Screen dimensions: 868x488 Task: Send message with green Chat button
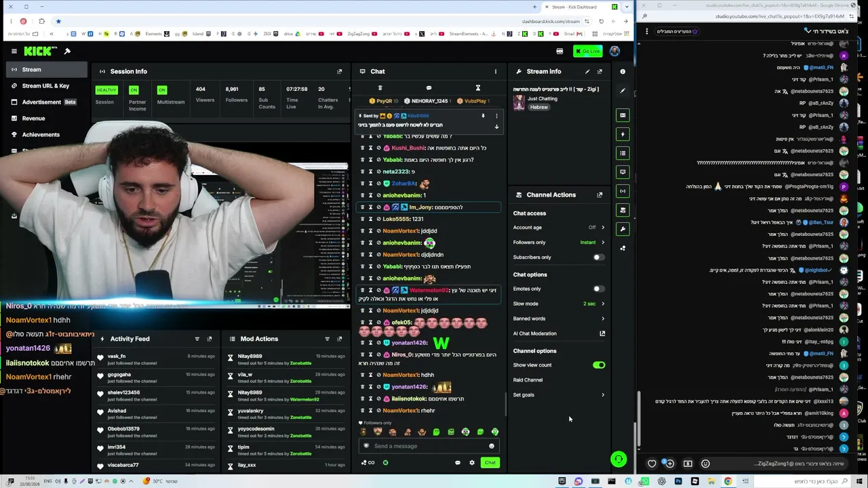490,463
